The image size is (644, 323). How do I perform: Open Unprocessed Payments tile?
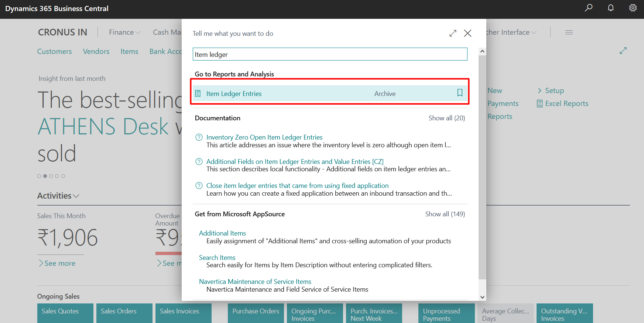[x=446, y=313]
